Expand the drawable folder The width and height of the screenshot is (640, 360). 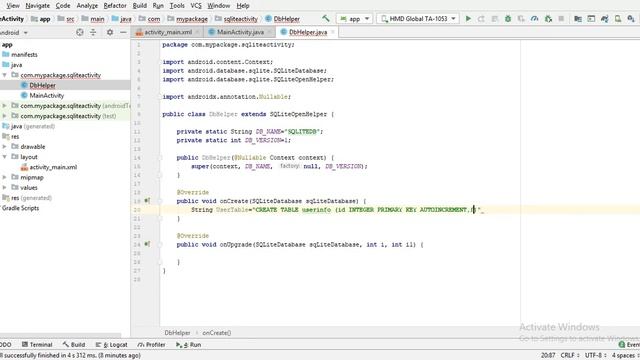pos(4,147)
